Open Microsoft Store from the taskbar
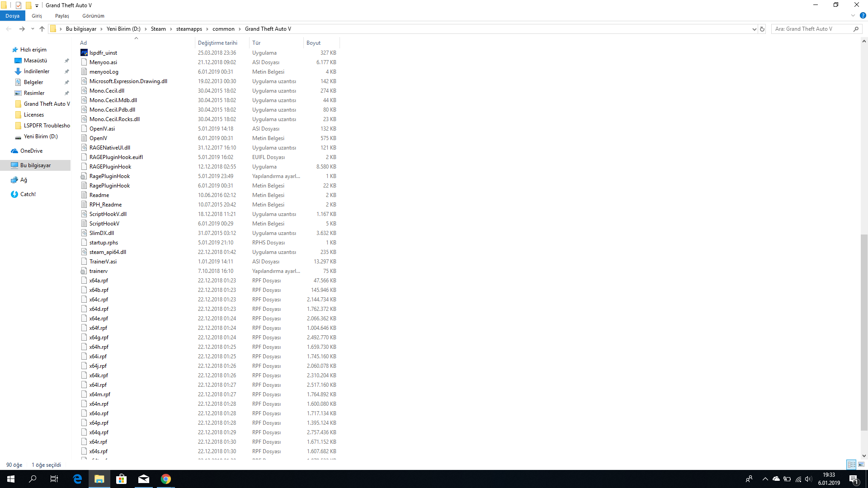This screenshot has width=868, height=488. 122,479
